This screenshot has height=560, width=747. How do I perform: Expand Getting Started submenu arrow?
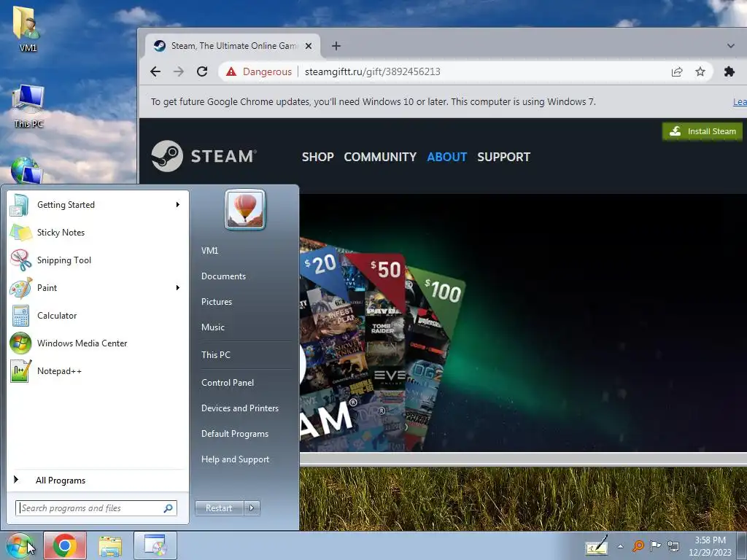coord(178,205)
